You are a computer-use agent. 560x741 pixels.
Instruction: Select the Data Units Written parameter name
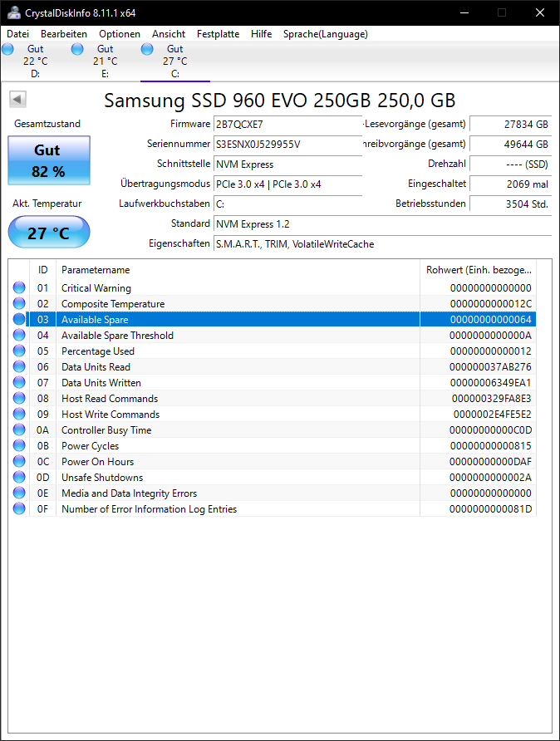pos(101,383)
